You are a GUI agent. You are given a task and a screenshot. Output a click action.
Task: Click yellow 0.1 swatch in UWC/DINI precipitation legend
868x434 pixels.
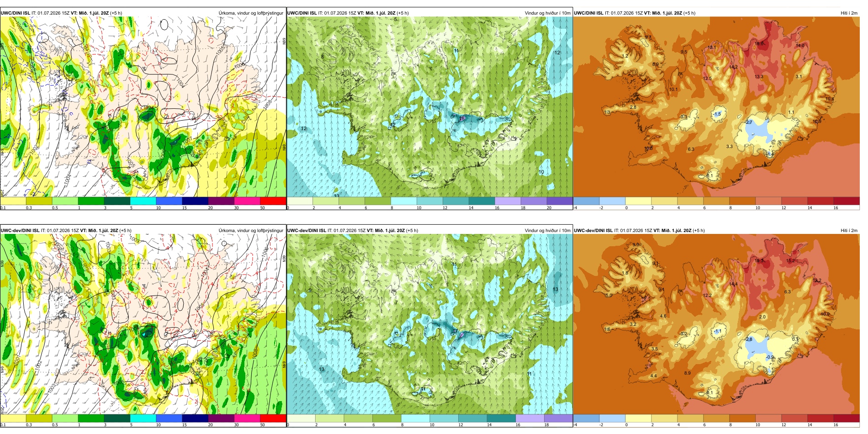pyautogui.click(x=13, y=201)
